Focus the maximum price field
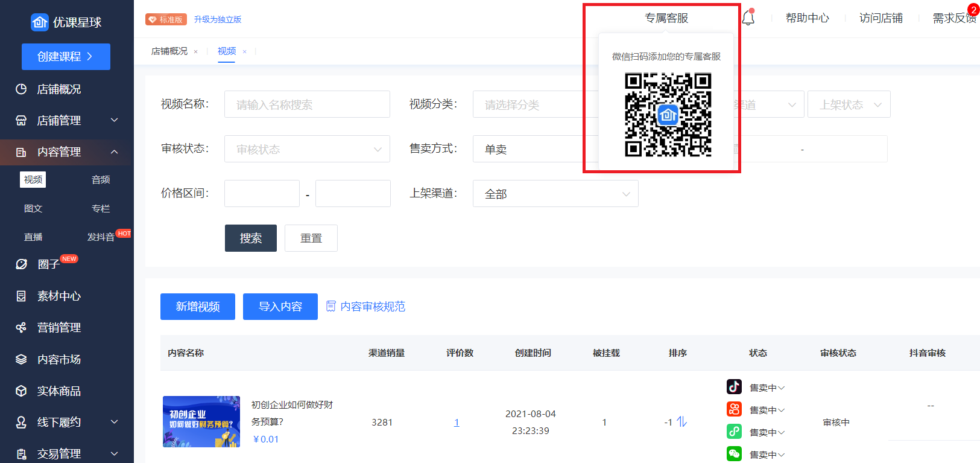 click(x=353, y=194)
